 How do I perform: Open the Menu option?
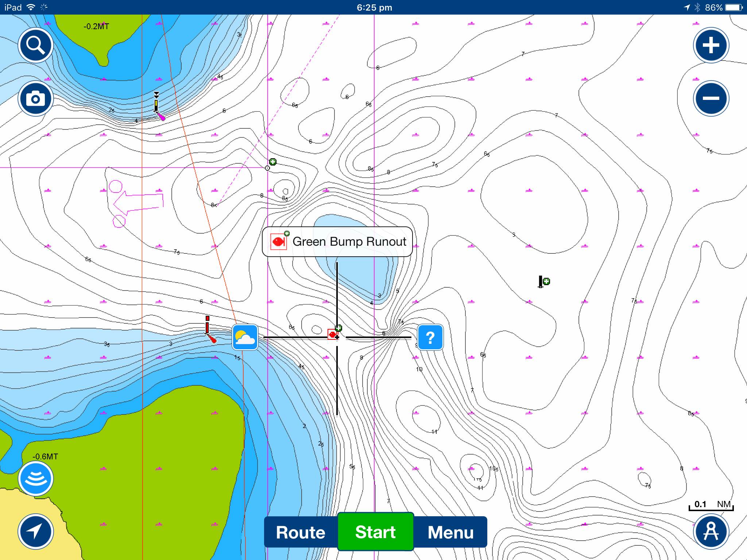click(450, 532)
